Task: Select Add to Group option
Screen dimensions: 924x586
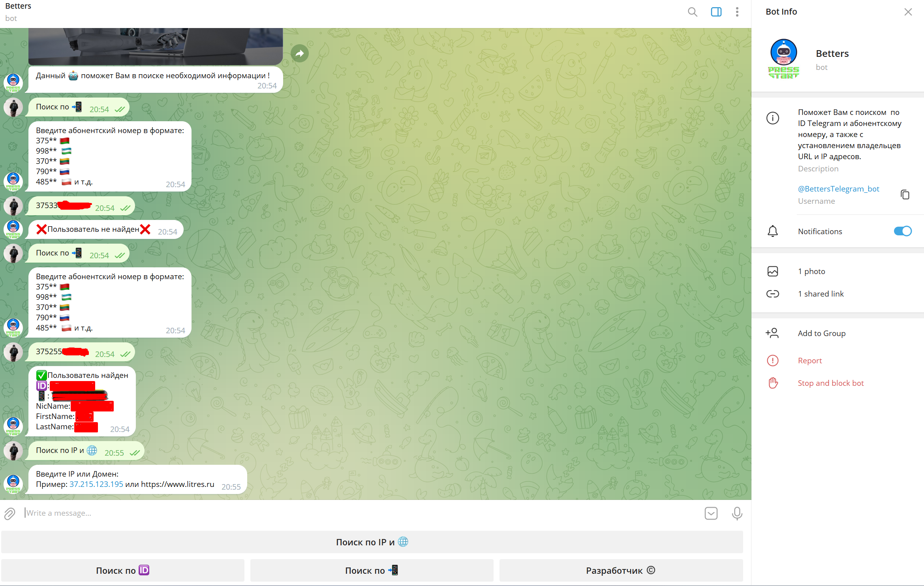Action: 821,333
